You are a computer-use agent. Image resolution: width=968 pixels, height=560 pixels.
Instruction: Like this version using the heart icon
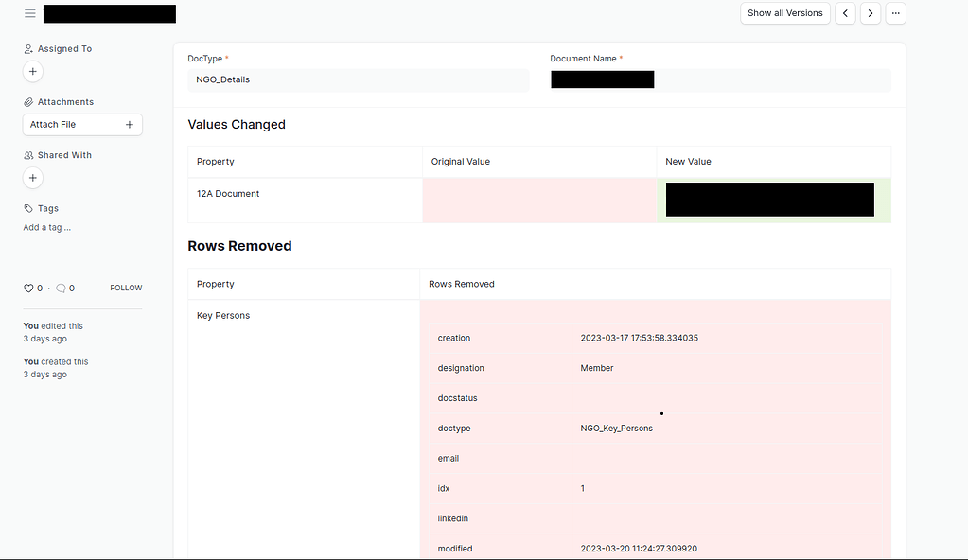(27, 288)
